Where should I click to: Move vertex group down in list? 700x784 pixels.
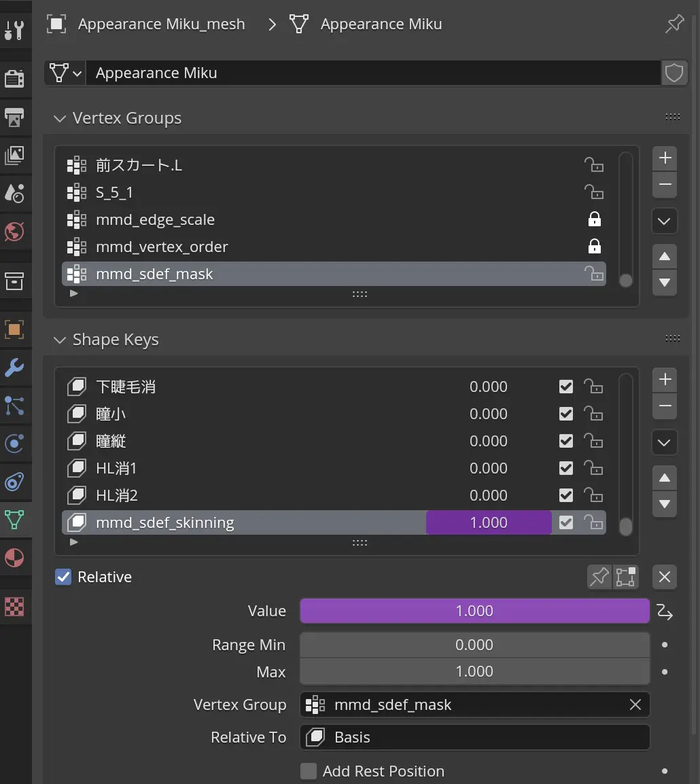[x=665, y=283]
